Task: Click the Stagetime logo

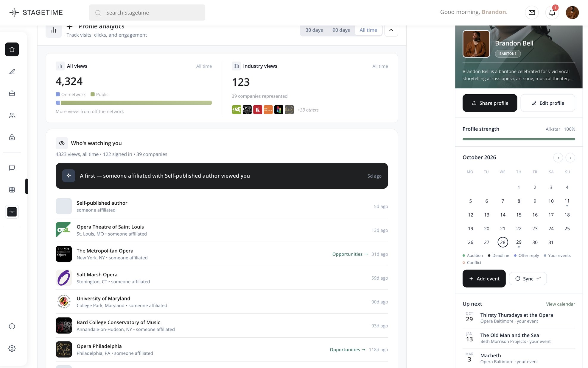Action: click(36, 12)
